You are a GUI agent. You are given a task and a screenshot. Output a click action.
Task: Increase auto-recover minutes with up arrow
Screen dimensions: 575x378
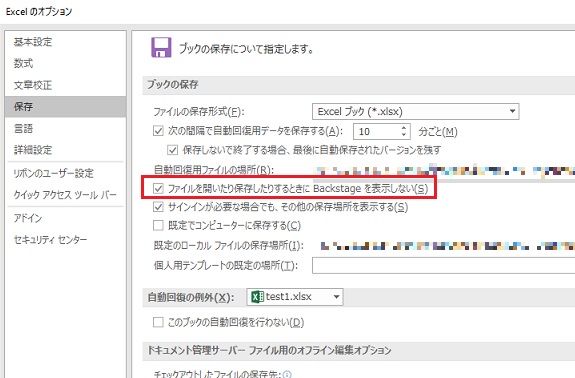[x=404, y=128]
